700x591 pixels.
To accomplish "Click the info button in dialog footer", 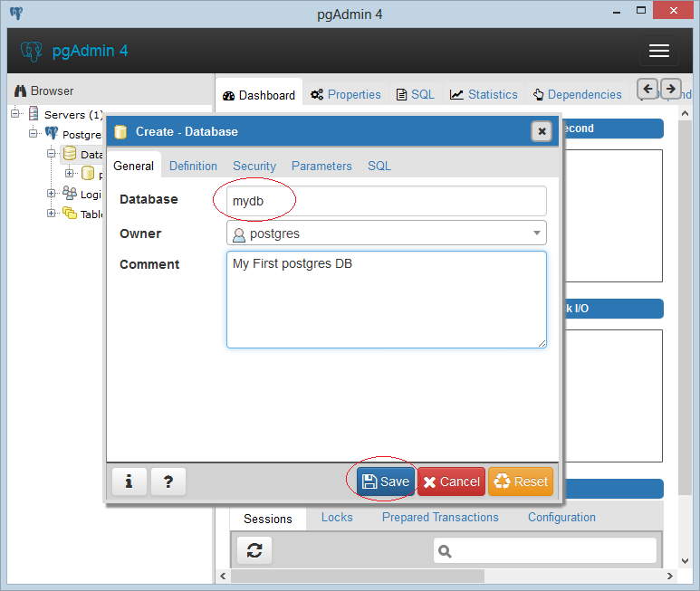I will click(x=129, y=481).
